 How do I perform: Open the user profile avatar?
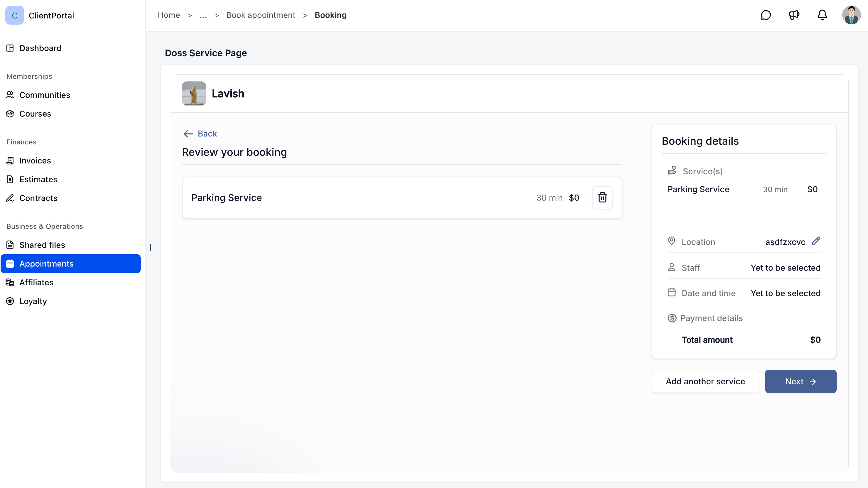coord(851,15)
